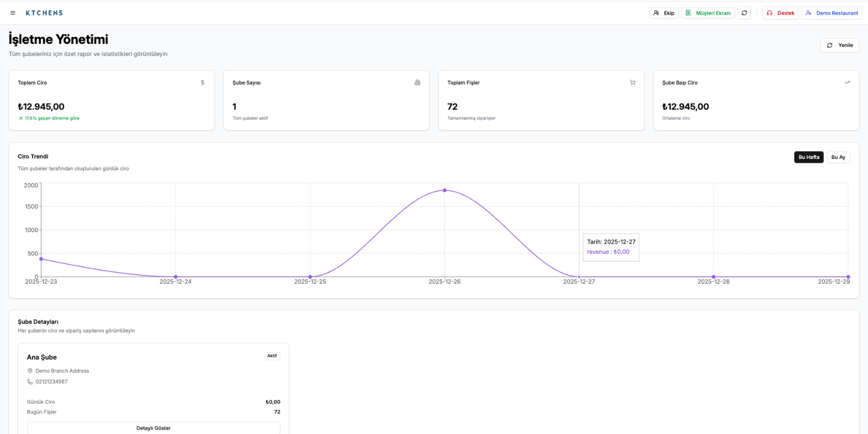Click location pin icon by Demo Branch Address
This screenshot has height=434, width=868.
[30, 371]
